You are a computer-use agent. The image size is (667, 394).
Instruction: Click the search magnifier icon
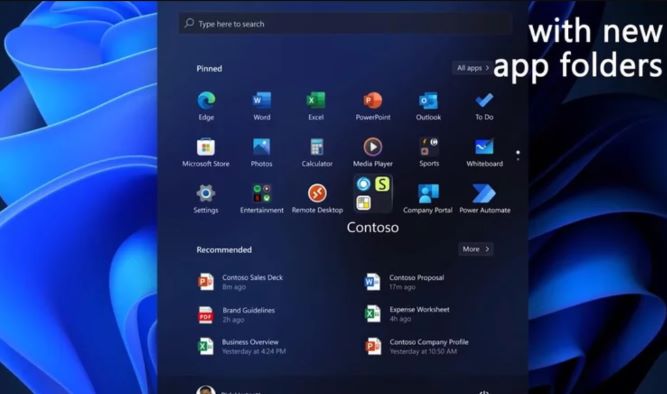tap(189, 23)
